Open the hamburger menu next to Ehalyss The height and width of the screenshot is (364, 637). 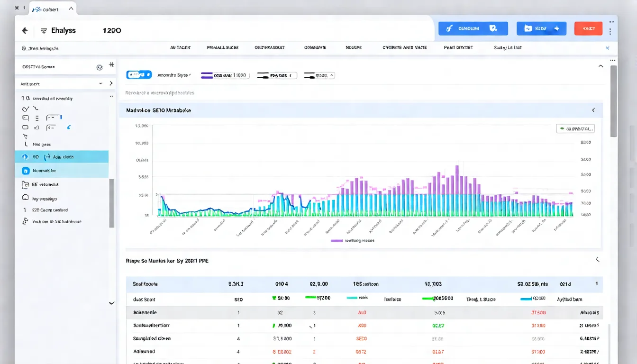tap(44, 30)
